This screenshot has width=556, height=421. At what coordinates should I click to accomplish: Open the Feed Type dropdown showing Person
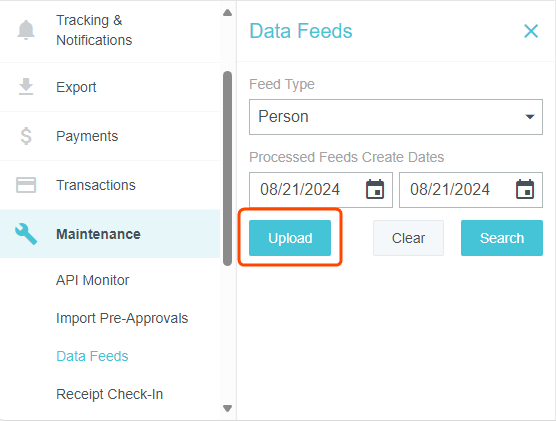point(396,117)
